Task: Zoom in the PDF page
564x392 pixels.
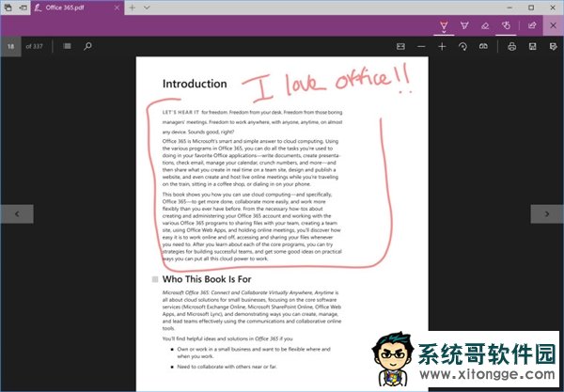Action: (x=442, y=46)
